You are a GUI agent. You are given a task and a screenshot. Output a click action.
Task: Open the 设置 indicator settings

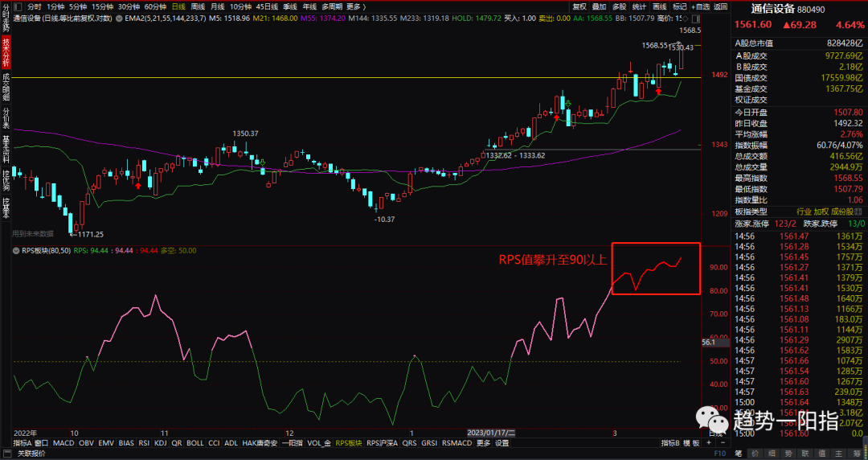coord(502,443)
